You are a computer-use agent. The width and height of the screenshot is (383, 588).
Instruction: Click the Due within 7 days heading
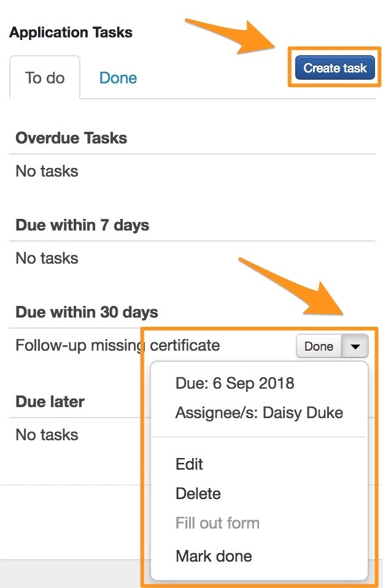(82, 225)
